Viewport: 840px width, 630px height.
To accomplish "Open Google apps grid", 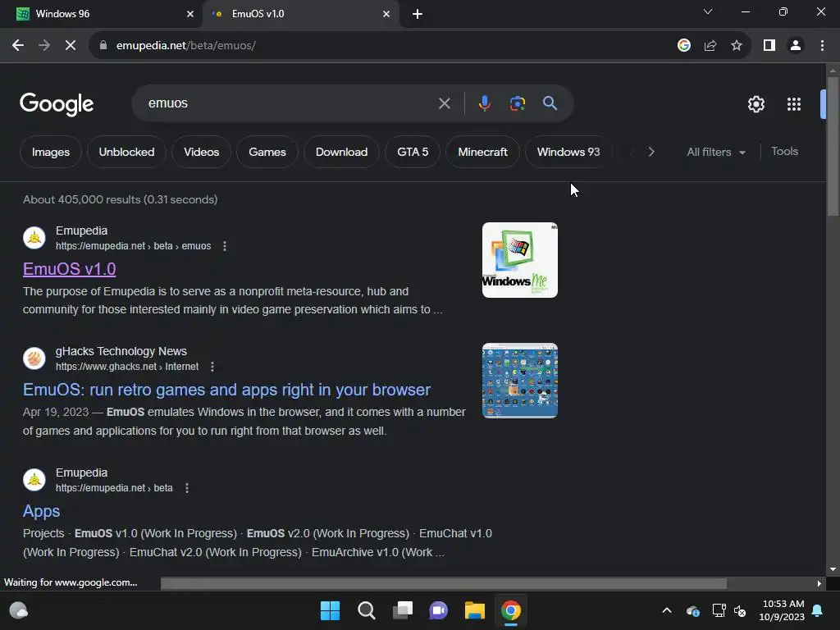I will (794, 104).
